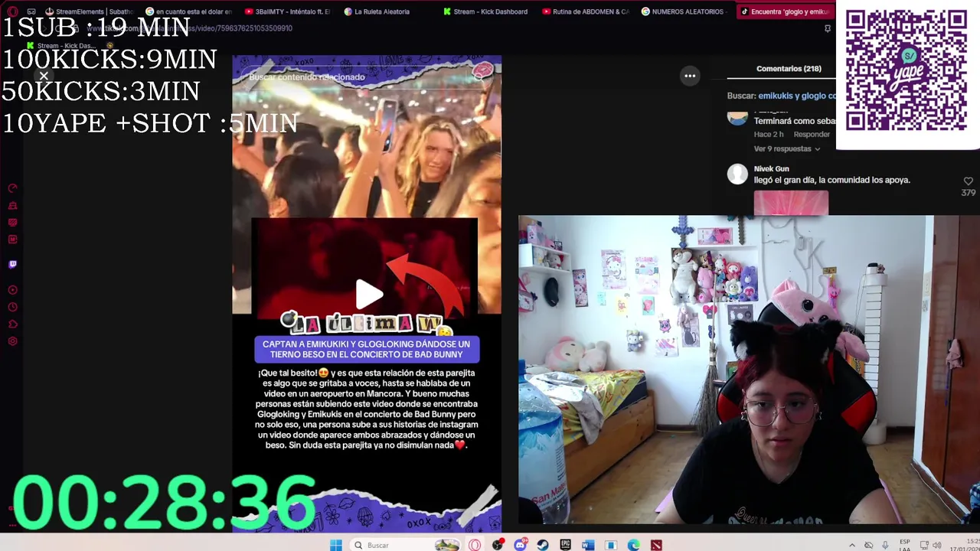Image resolution: width=980 pixels, height=551 pixels.
Task: Open the third striped Opera sidebar icon
Action: (x=12, y=223)
